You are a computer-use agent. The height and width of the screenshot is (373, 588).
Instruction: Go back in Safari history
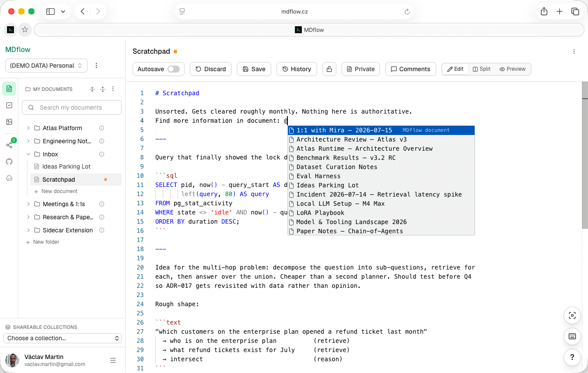pos(82,12)
